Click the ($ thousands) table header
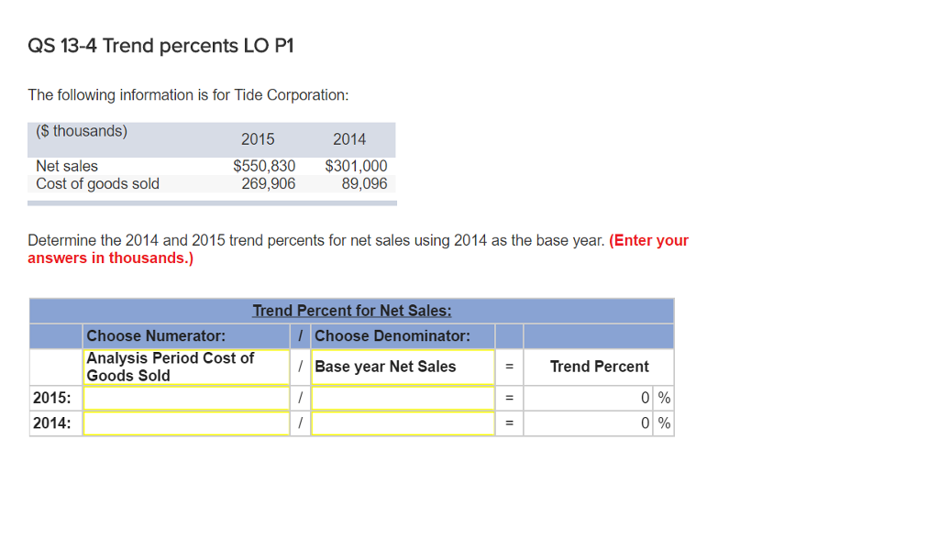Viewport: 939px width, 560px height. [x=81, y=131]
